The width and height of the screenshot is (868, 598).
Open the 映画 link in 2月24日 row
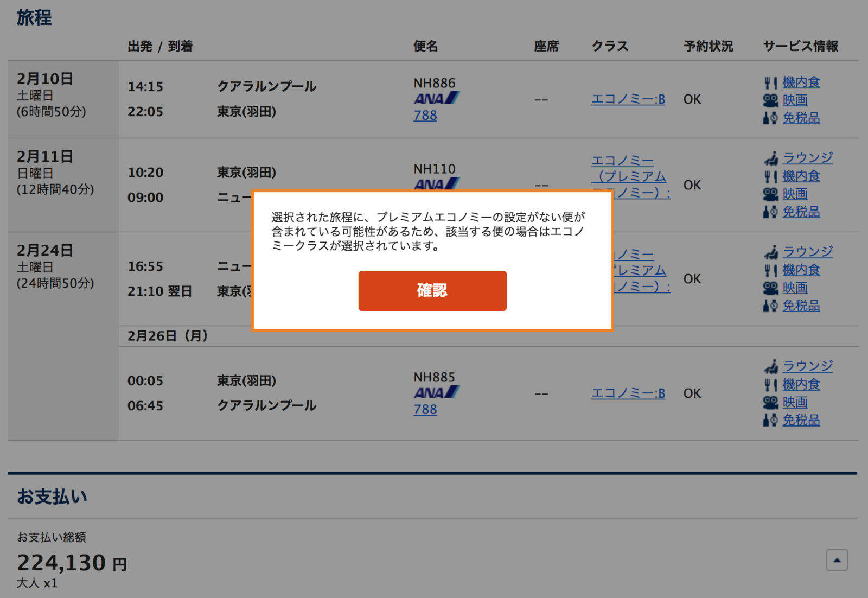click(x=795, y=288)
